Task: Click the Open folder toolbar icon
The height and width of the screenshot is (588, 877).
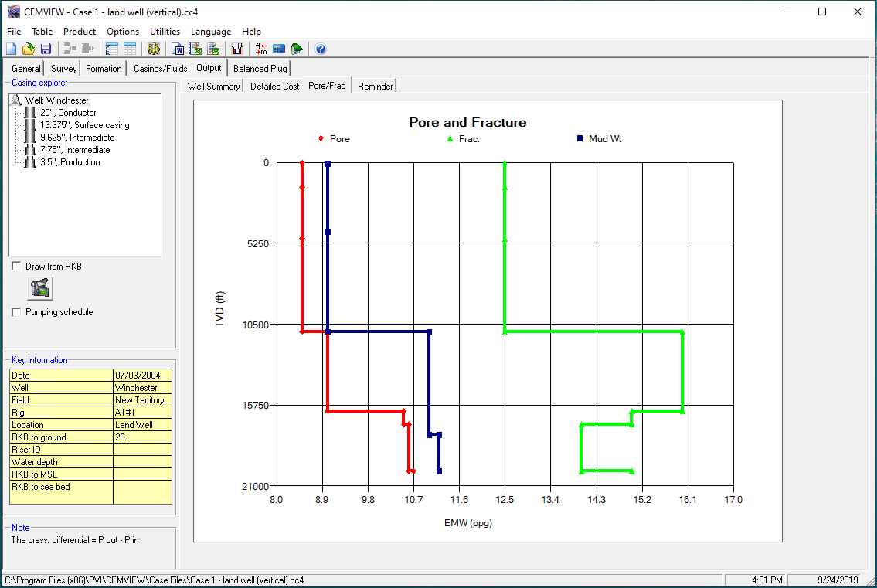Action: pos(28,49)
